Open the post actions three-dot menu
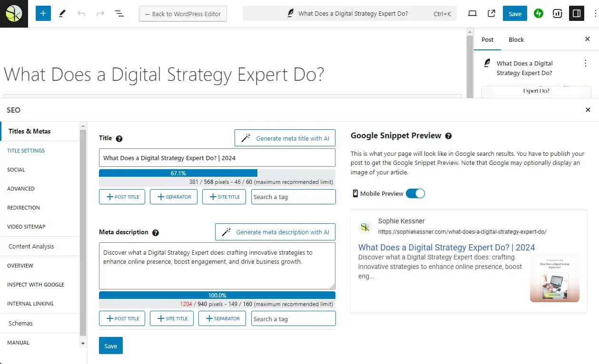The image size is (599, 364). click(586, 63)
